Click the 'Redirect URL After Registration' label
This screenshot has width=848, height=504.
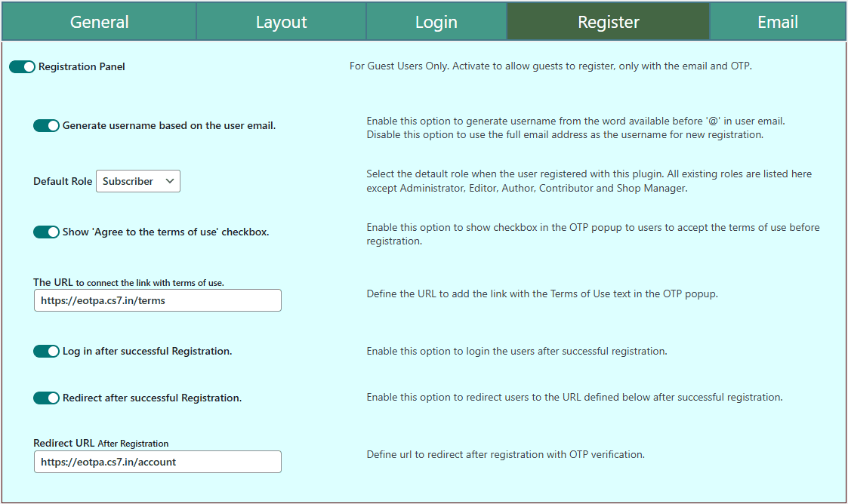pos(101,444)
